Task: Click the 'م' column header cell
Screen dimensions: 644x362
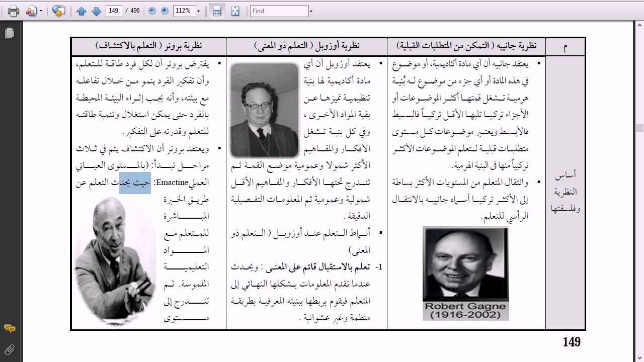Action: [566, 47]
